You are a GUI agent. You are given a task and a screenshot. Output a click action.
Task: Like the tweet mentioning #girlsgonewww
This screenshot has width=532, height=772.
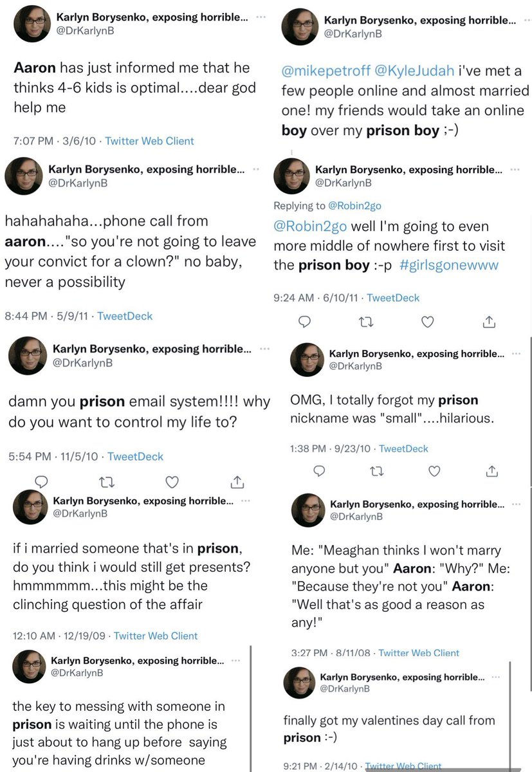[427, 322]
